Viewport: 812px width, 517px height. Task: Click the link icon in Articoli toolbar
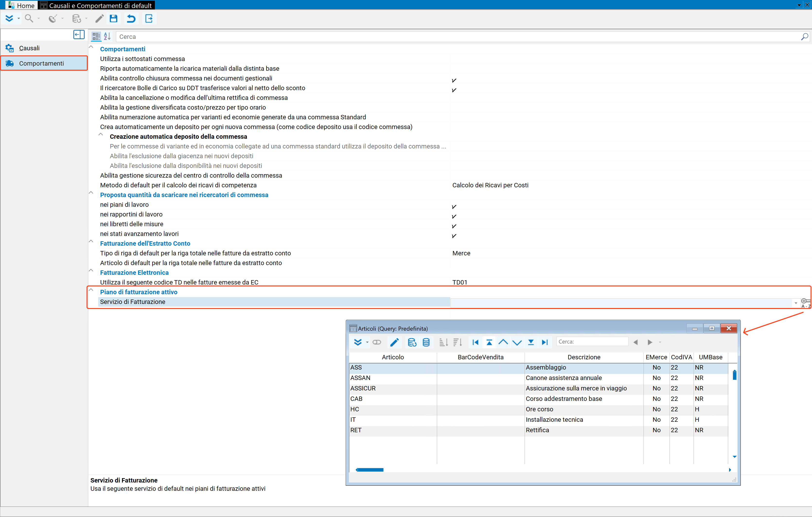click(x=377, y=342)
